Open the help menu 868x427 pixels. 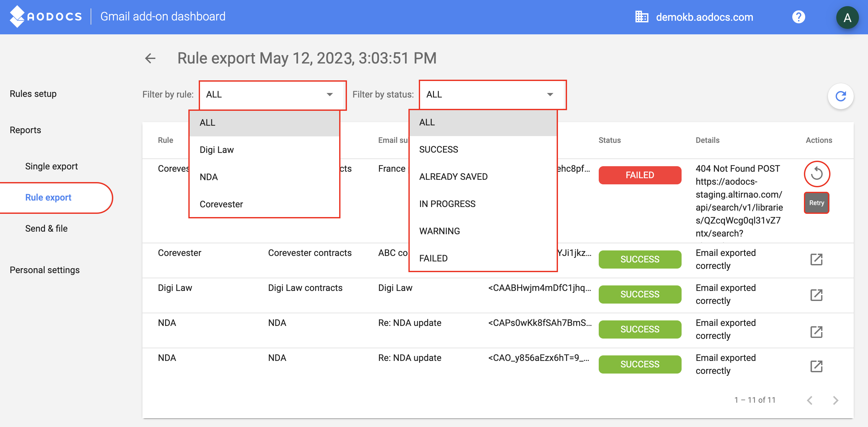[x=798, y=17]
